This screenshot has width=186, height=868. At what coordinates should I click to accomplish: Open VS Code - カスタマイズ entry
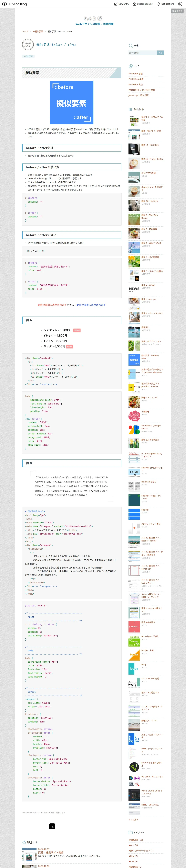tap(152, 777)
